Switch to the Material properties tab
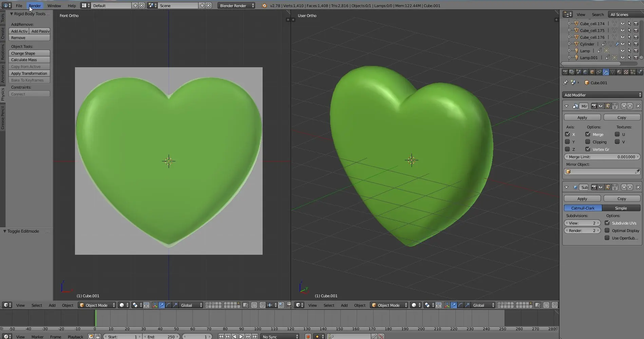 [x=619, y=72]
